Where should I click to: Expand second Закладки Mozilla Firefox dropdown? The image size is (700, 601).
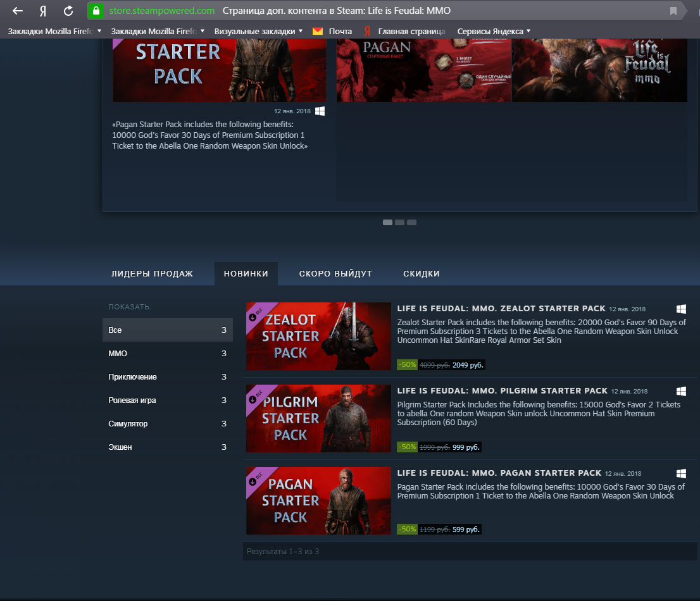[158, 31]
